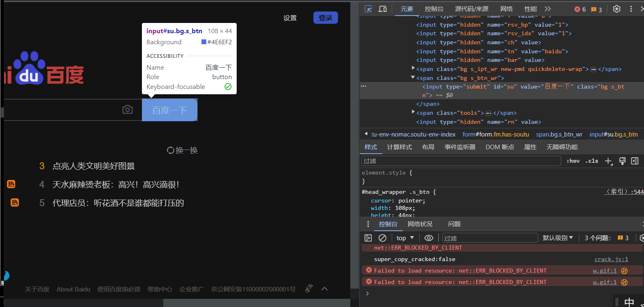
Task: Expand the span bg s_ipt_wr node
Action: pyautogui.click(x=413, y=68)
